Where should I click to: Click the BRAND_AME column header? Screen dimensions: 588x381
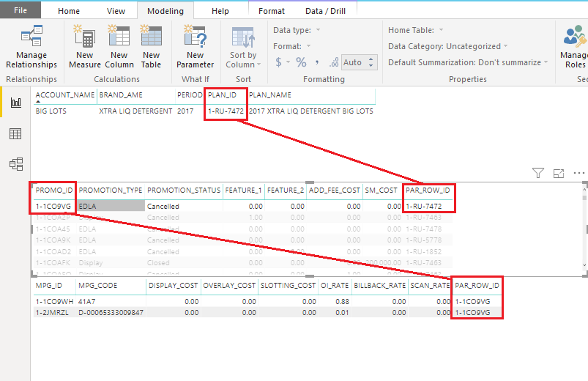click(x=121, y=95)
